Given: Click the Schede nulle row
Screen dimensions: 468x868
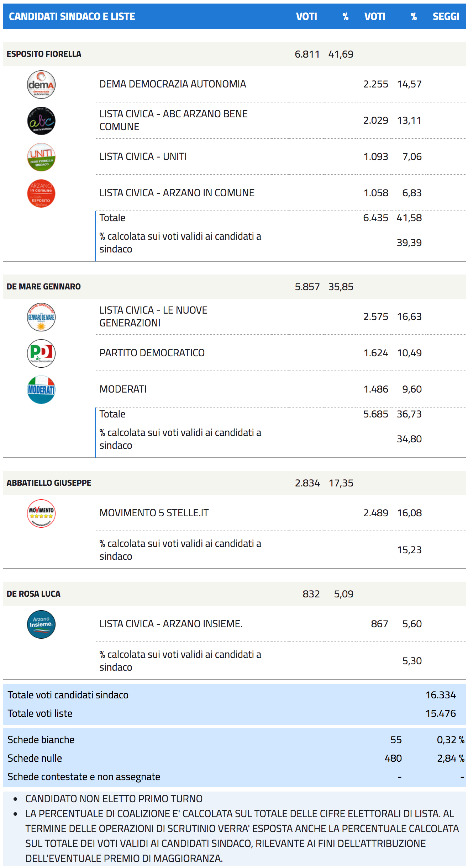Looking at the screenshot, I should [35, 758].
